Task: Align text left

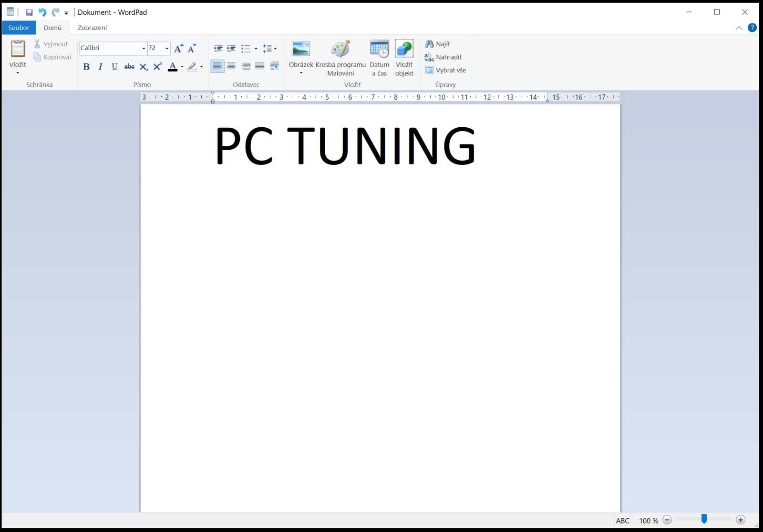Action: click(x=217, y=66)
